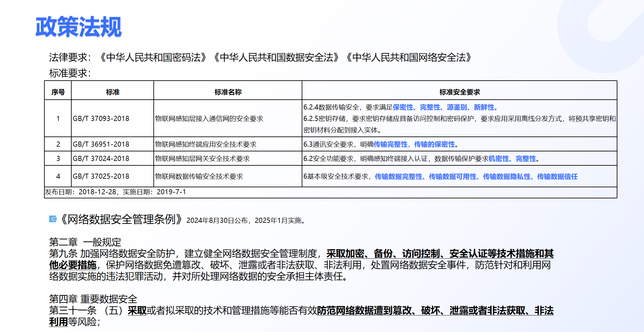Click the 6.2.5密钥存储 requirement line
The height and width of the screenshot is (332, 644).
point(460,124)
